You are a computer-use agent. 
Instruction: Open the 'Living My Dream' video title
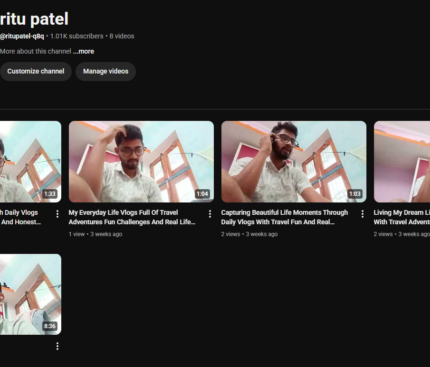click(402, 217)
